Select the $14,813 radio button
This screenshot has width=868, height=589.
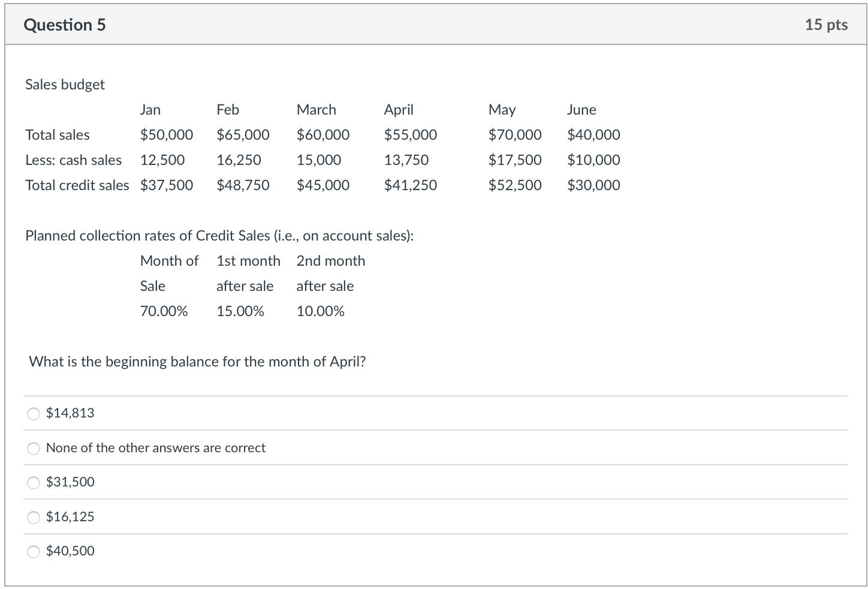click(34, 413)
